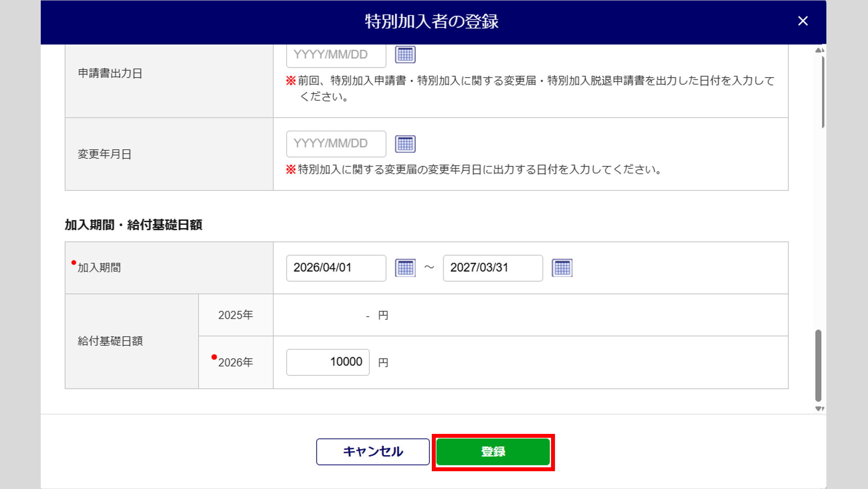Click the 変更年月日 row label

[x=104, y=154]
